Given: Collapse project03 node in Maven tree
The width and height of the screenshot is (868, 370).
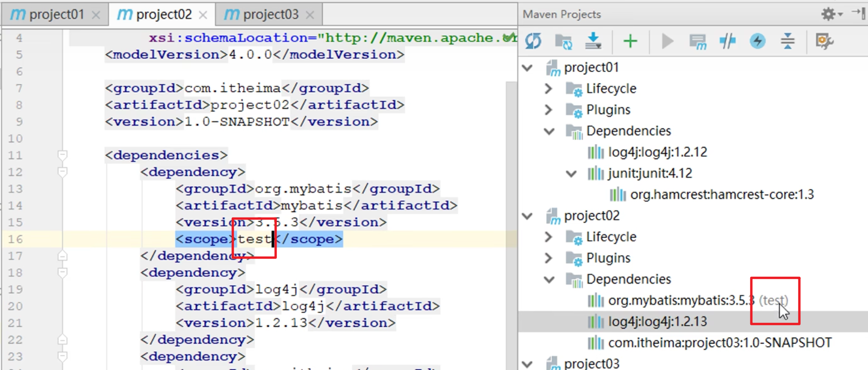Looking at the screenshot, I should (528, 364).
